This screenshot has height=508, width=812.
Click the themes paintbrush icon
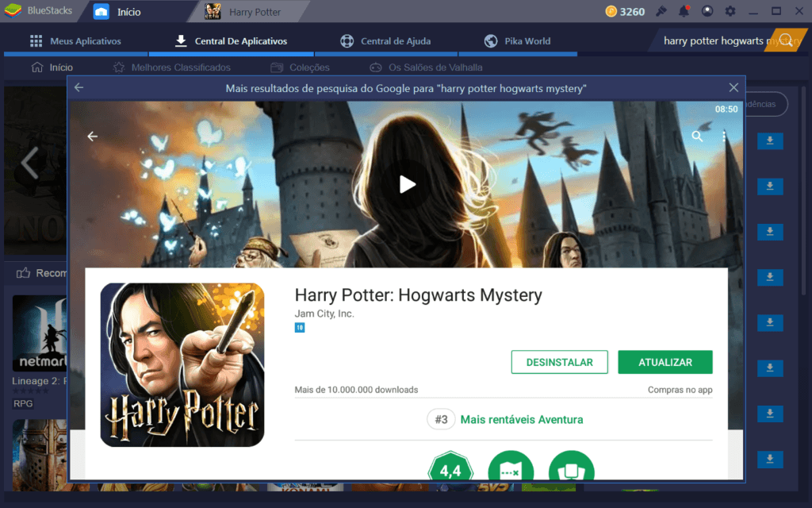[x=660, y=11]
